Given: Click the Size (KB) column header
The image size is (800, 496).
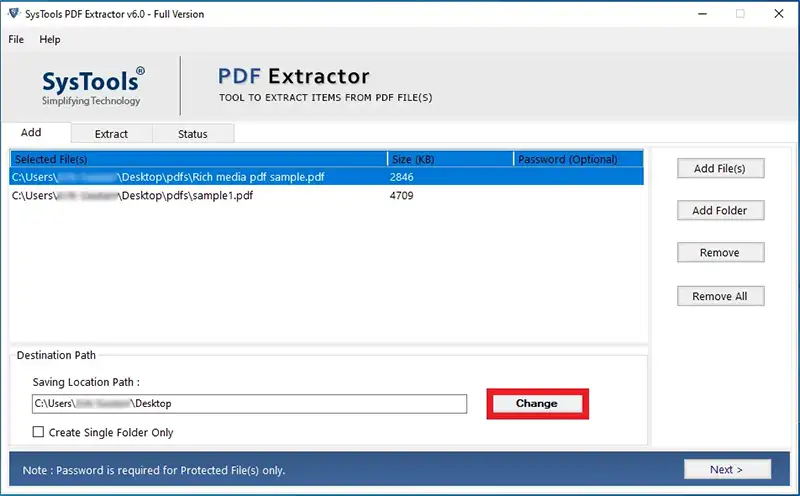Looking at the screenshot, I should click(x=450, y=159).
